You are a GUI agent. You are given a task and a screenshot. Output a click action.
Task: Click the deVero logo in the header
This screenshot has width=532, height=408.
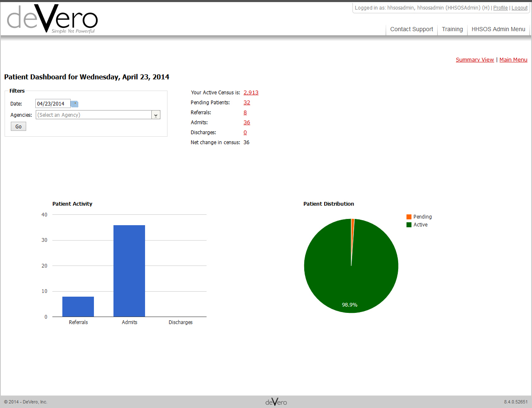51,18
